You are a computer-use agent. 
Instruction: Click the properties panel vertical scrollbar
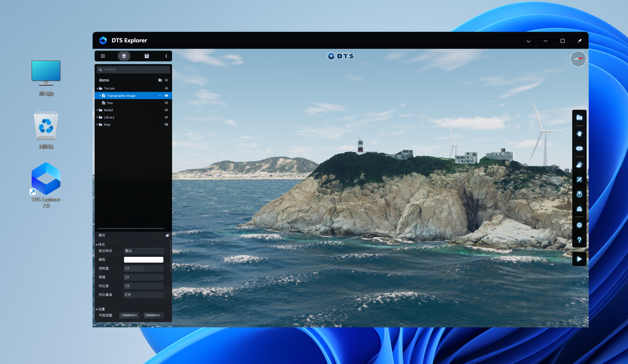click(171, 256)
